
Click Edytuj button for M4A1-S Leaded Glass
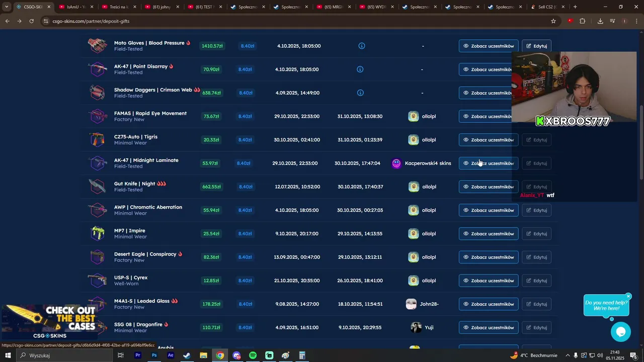click(x=536, y=304)
